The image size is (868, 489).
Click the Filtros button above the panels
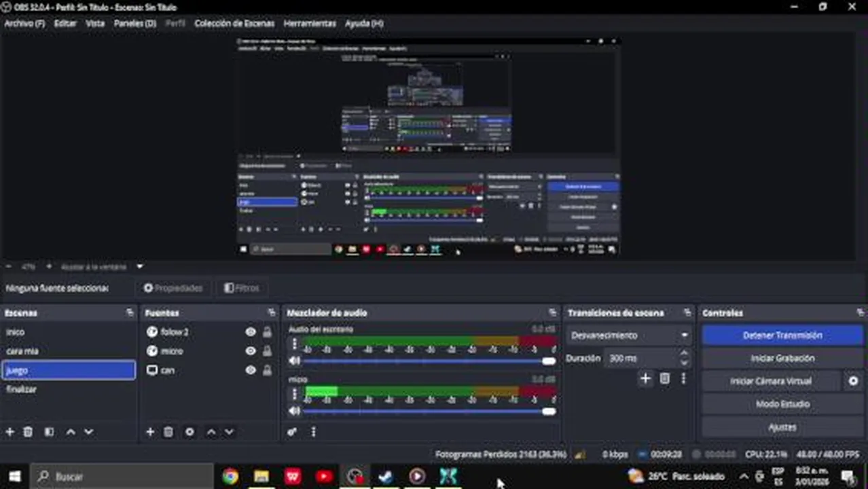[242, 288]
